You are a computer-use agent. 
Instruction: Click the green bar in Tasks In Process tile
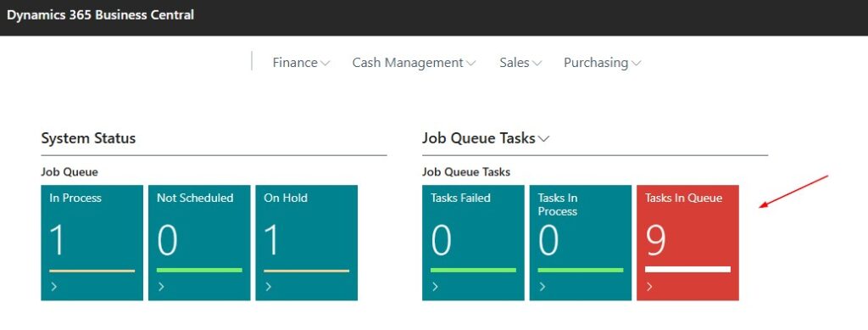click(x=581, y=271)
